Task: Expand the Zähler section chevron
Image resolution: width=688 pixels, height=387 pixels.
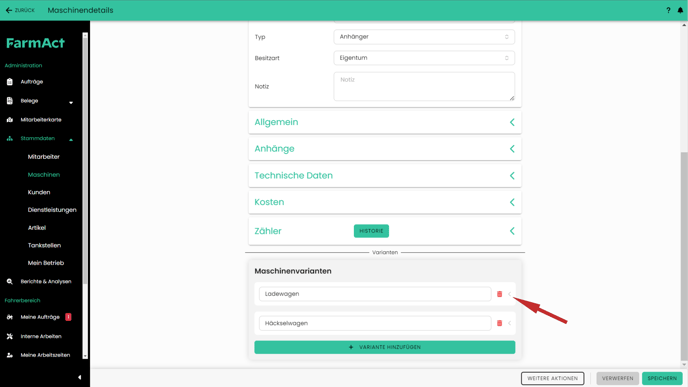Action: (512, 231)
